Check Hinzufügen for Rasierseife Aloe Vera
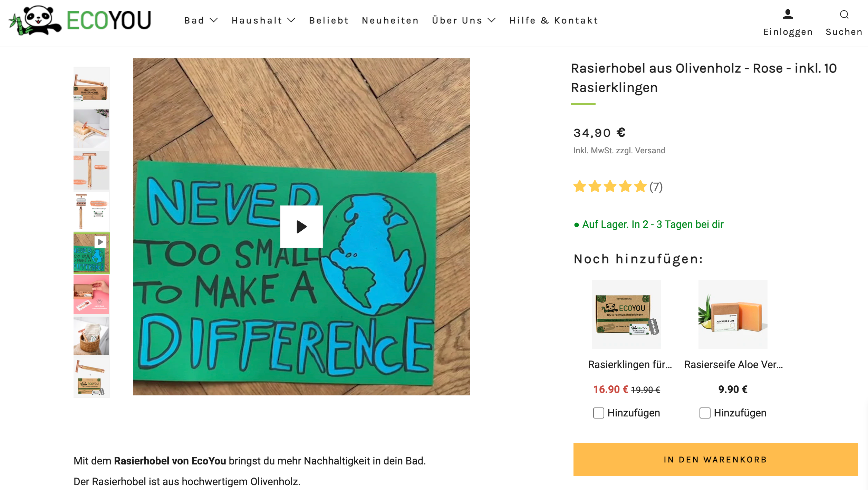Screen dimensions: 868x490 [705, 413]
